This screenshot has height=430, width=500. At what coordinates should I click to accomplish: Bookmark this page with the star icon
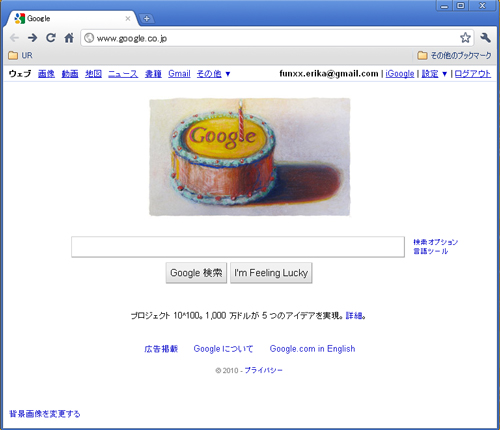coord(465,38)
